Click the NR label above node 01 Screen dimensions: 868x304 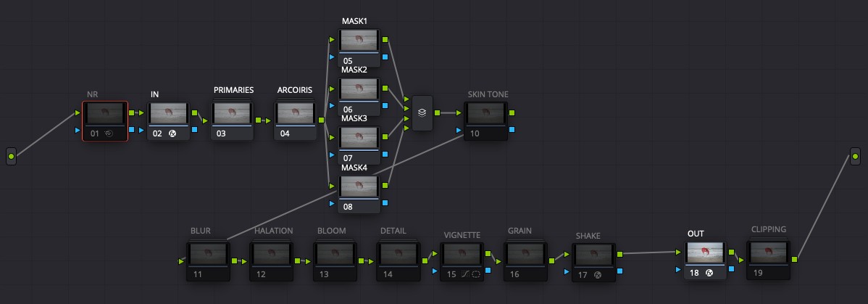(93, 95)
